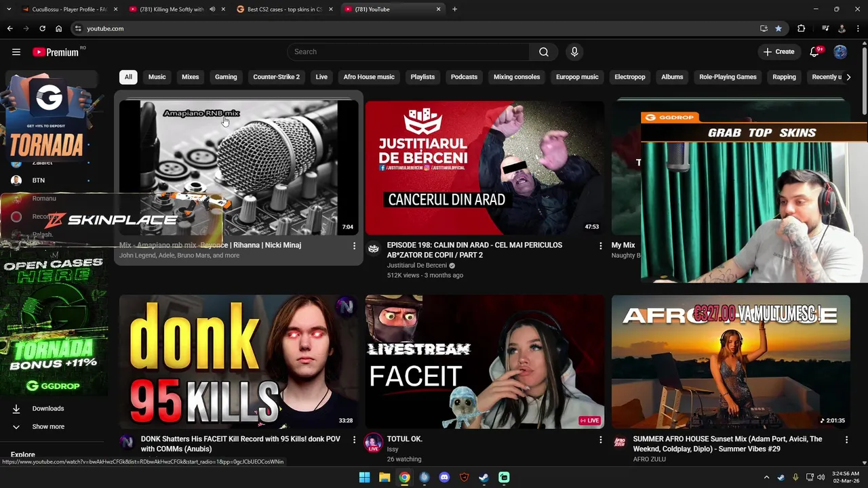
Task: Open File Explorer from taskbar
Action: pos(384,478)
